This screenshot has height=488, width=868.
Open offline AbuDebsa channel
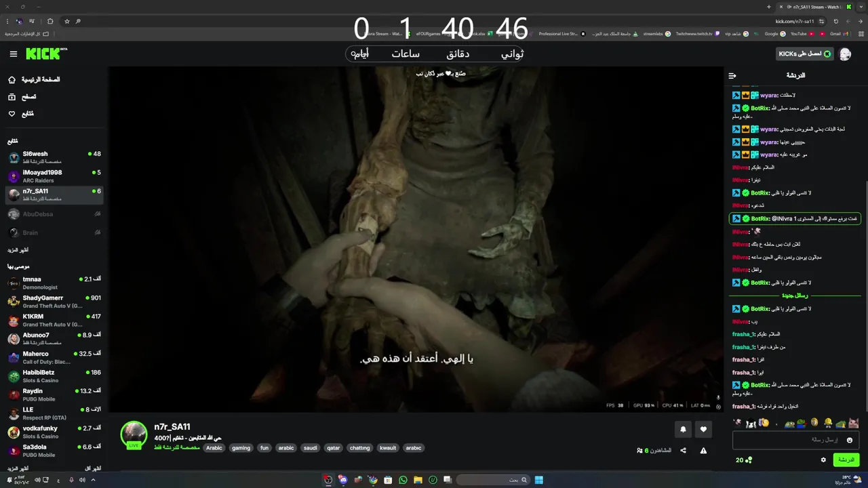click(x=54, y=214)
